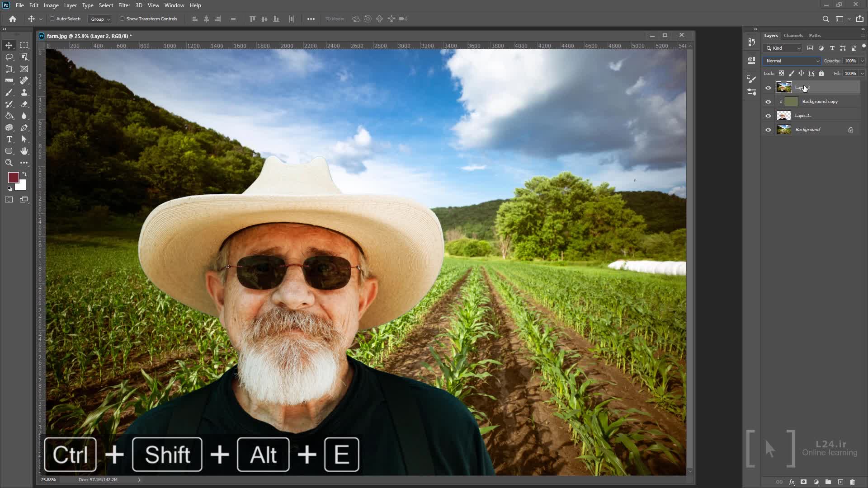Click the red foreground color swatch

[x=13, y=178]
